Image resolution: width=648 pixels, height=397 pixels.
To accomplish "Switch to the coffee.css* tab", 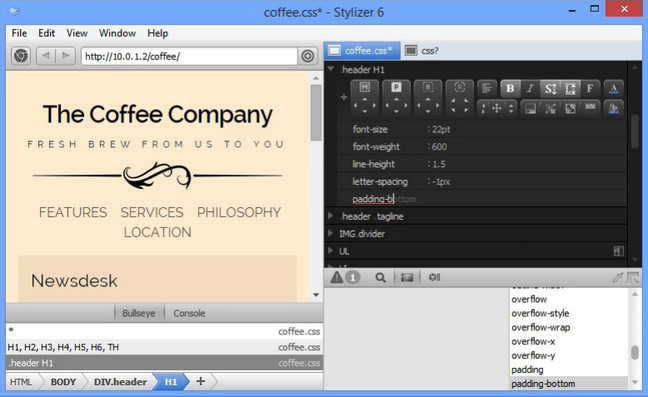I will click(362, 51).
